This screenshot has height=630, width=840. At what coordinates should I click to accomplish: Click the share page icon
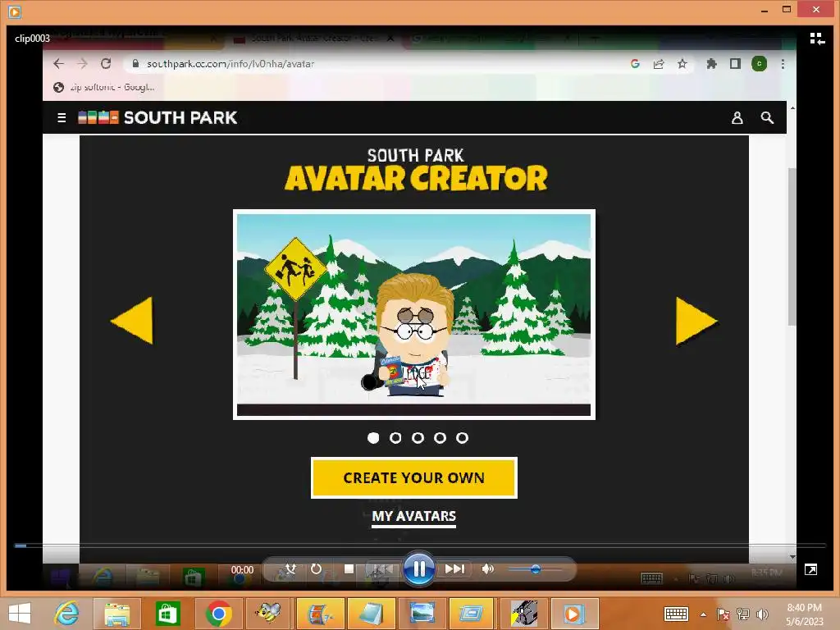click(659, 64)
